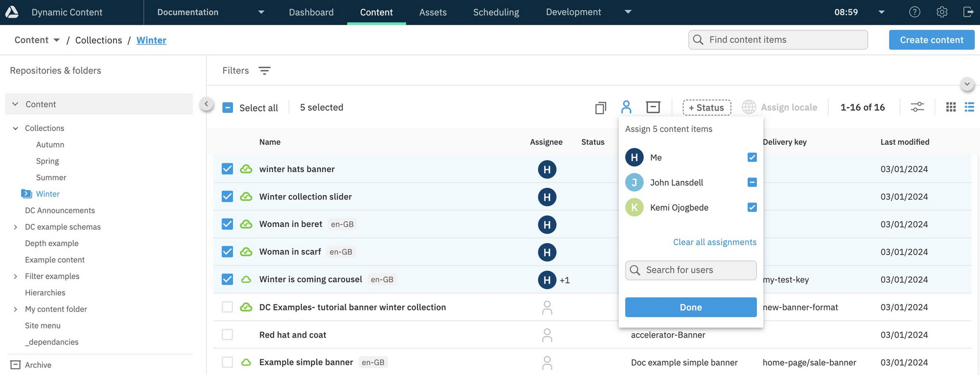Open the Assets tab

tap(433, 12)
